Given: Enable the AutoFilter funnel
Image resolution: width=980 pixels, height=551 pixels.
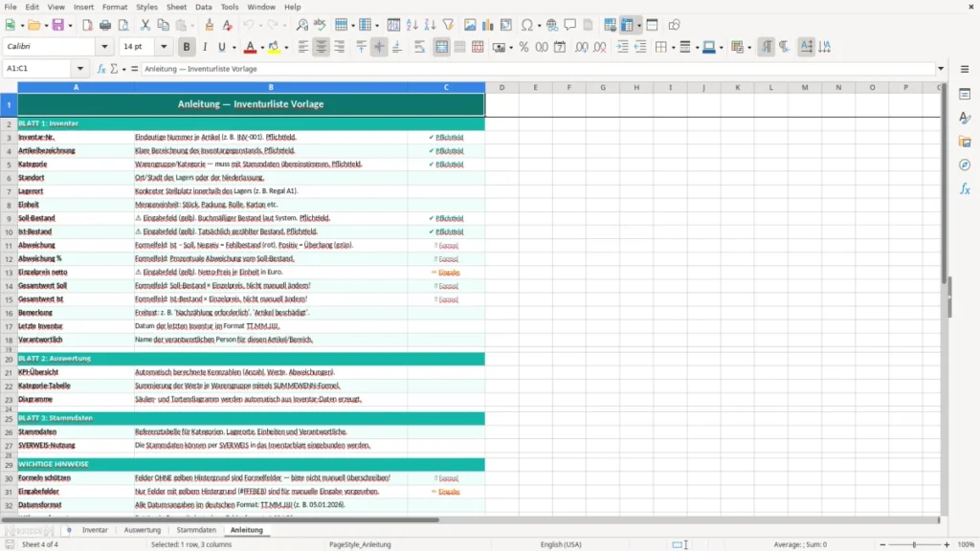Looking at the screenshot, I should pos(448,25).
